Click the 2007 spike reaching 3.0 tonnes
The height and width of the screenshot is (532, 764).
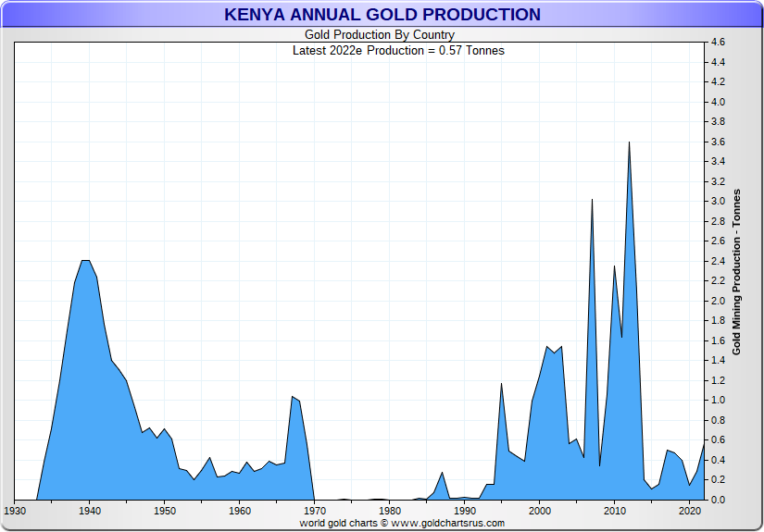click(x=592, y=201)
